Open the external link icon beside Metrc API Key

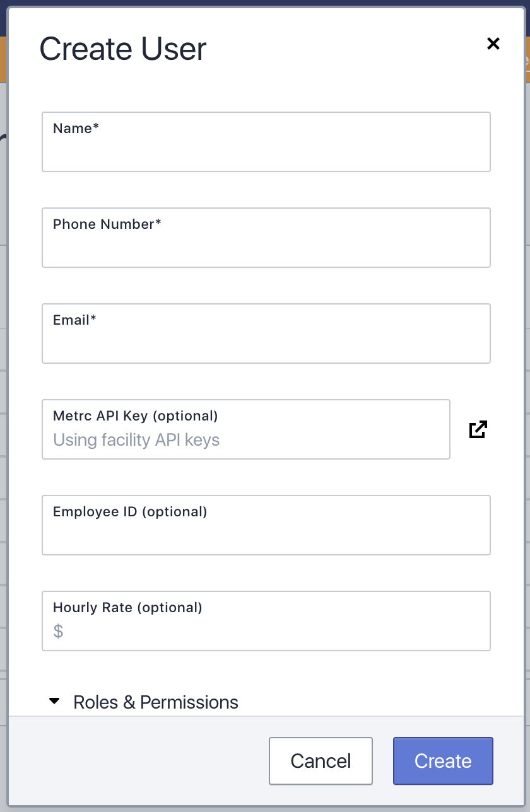pos(478,429)
